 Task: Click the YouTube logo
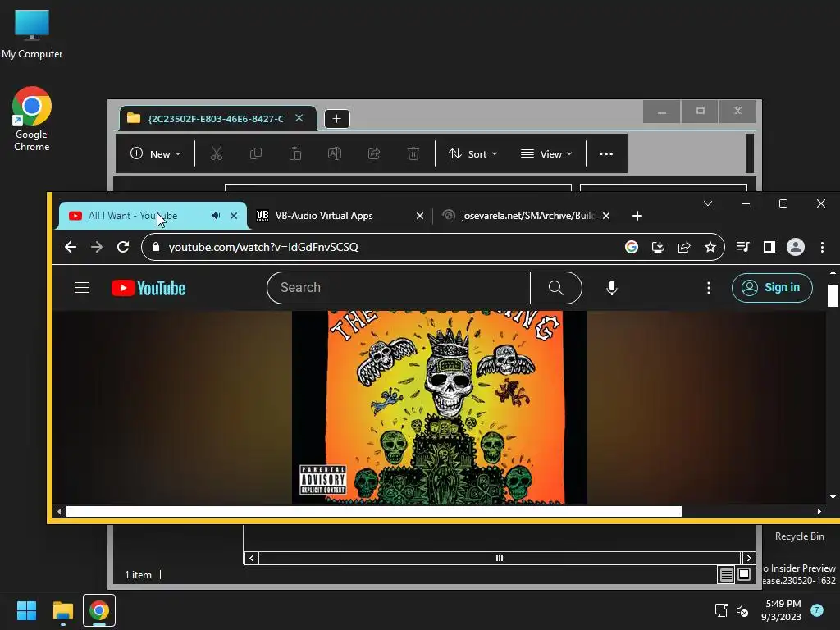(x=148, y=288)
